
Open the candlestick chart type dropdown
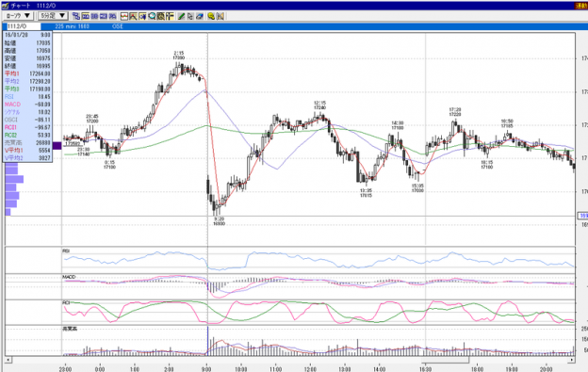(x=19, y=16)
